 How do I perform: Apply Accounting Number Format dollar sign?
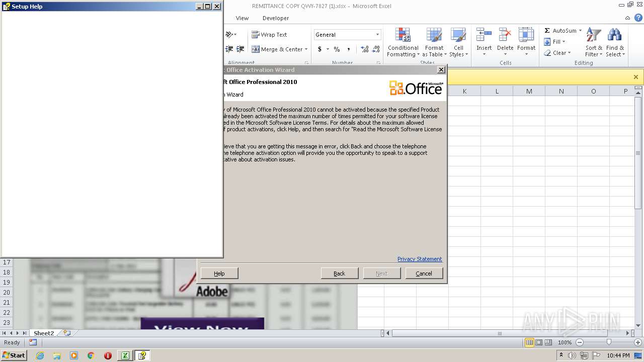pyautogui.click(x=319, y=49)
